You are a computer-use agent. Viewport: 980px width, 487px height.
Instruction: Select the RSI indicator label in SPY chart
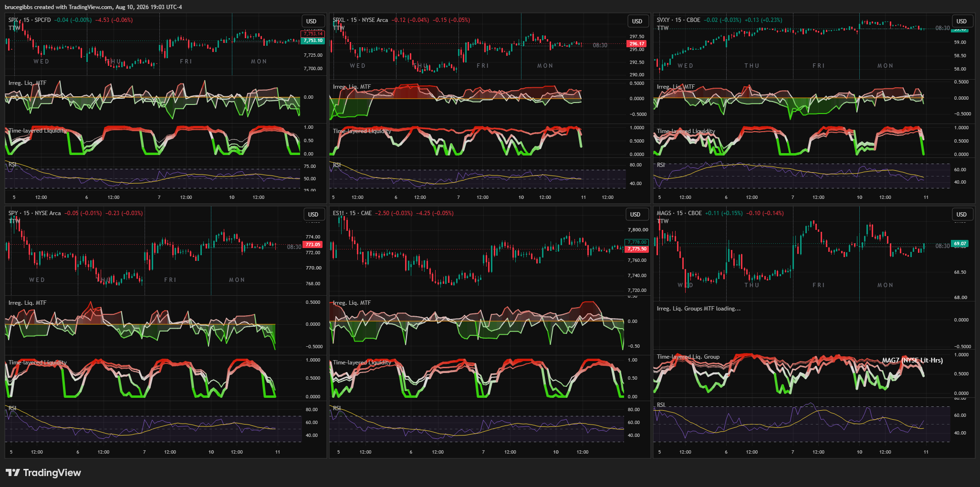coord(12,408)
